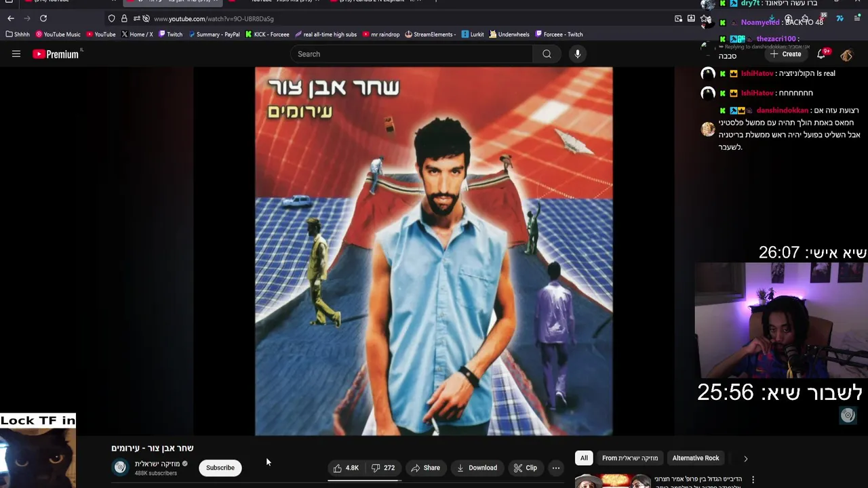Image resolution: width=868 pixels, height=488 pixels.
Task: Click the round icon below the webcam
Action: pyautogui.click(x=848, y=415)
